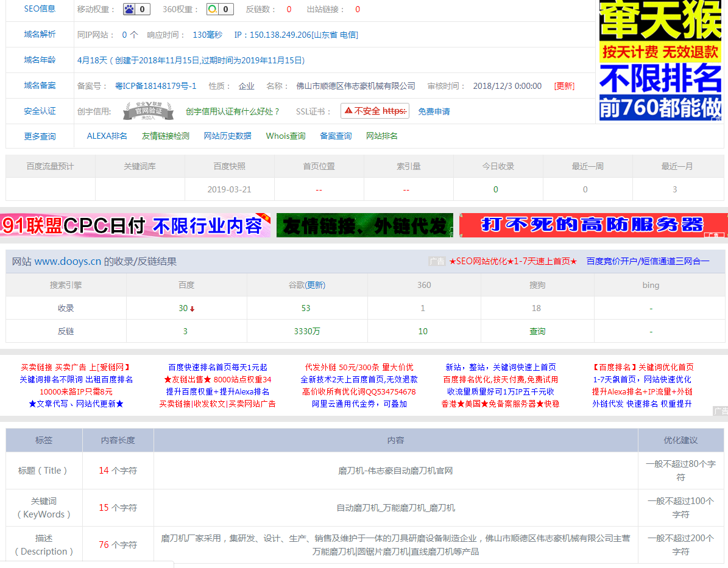
Task: Open 友情链接检测 link
Action: [x=165, y=136]
